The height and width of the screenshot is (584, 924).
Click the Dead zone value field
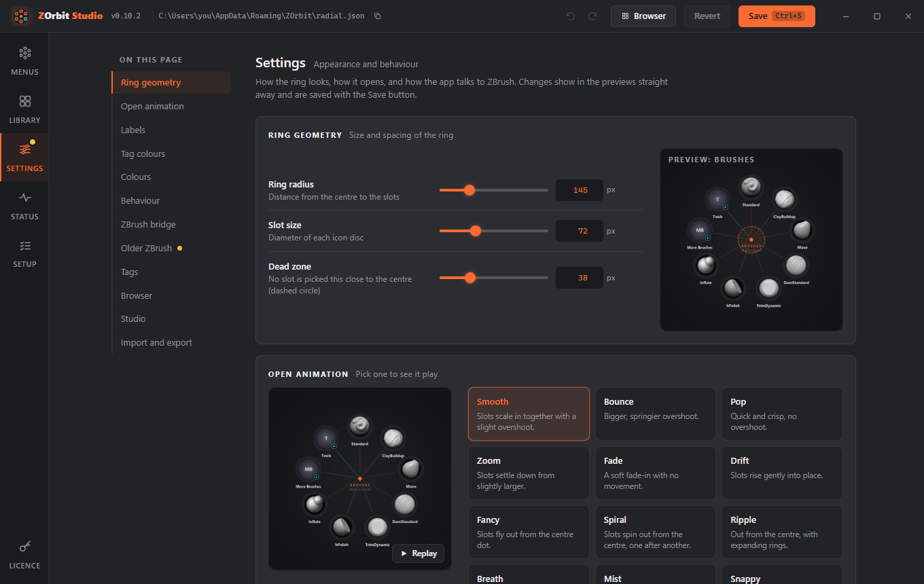pos(580,278)
